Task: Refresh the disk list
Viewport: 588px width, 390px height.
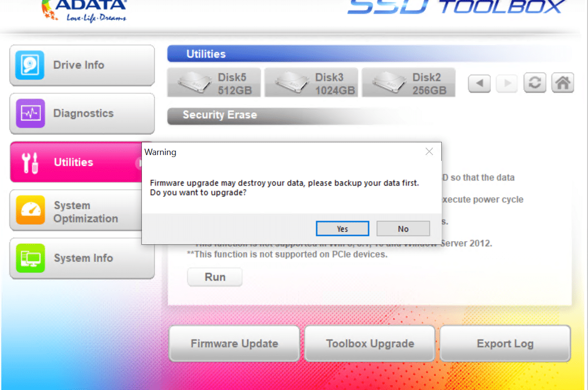Action: click(535, 83)
